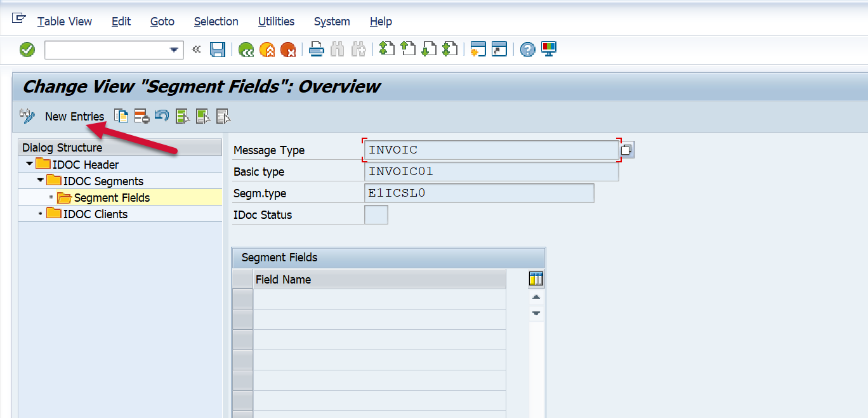Click the Print icon in toolbar
The height and width of the screenshot is (418, 868).
coord(317,49)
